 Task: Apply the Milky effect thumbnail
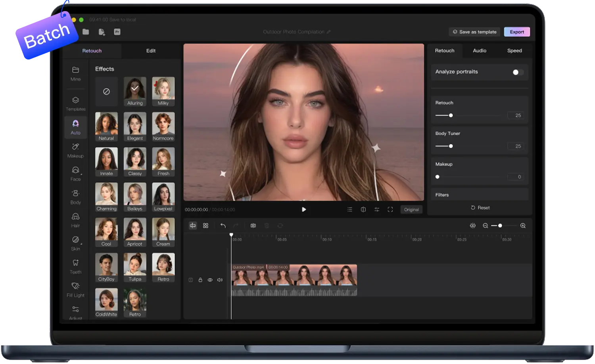coord(163,92)
